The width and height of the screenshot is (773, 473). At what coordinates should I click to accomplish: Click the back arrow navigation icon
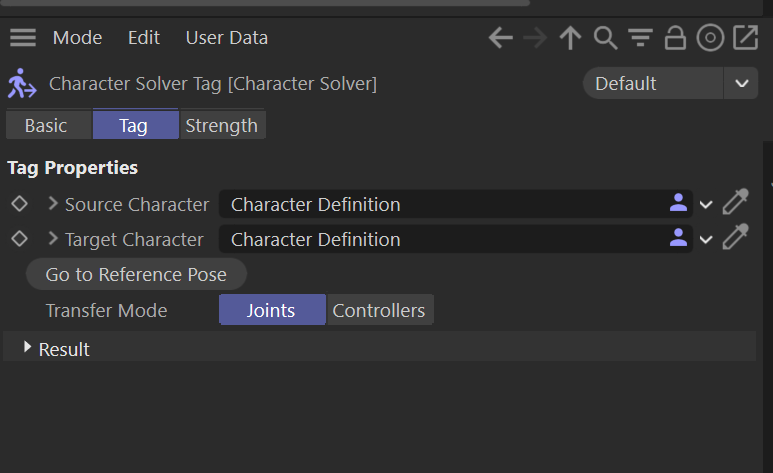tap(501, 38)
